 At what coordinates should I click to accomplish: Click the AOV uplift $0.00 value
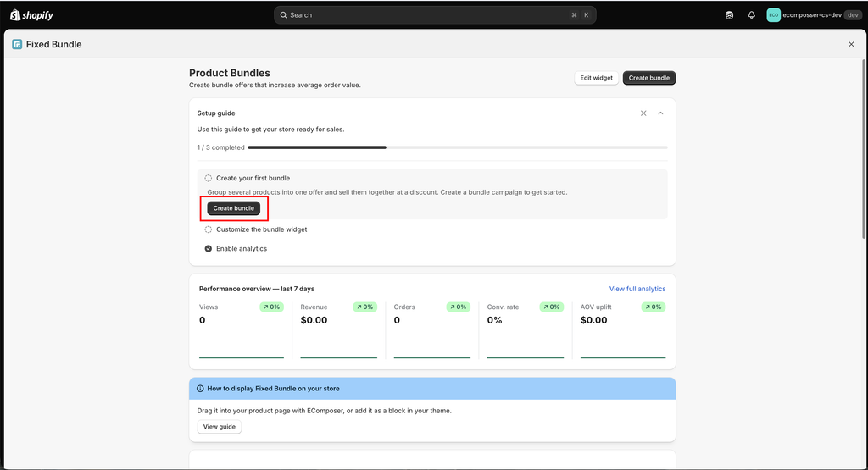pos(593,320)
